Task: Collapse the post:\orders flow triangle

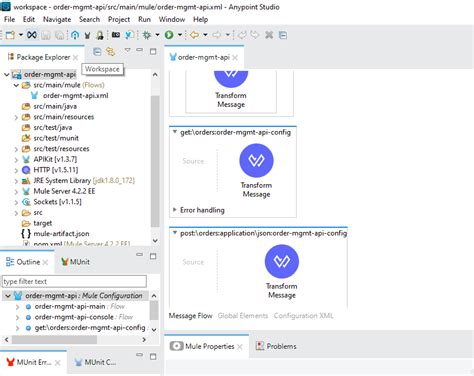Action: [x=175, y=233]
